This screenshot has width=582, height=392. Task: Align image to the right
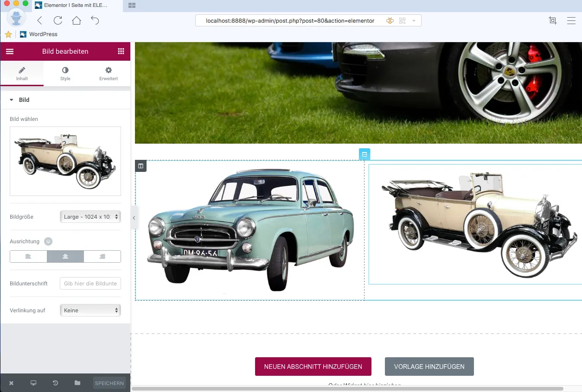pos(102,257)
